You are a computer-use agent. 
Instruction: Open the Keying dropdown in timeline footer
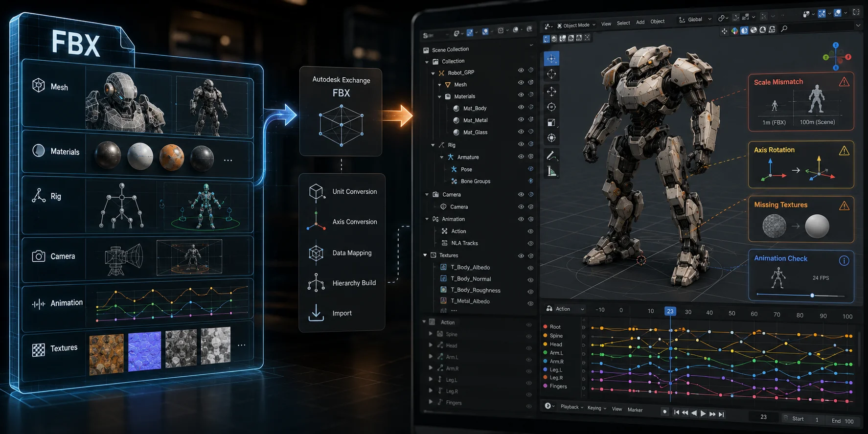[x=597, y=408]
